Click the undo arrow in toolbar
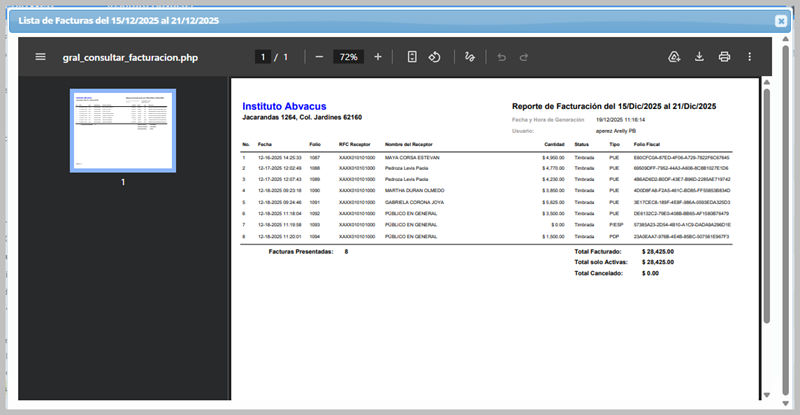Viewport: 800px width, 415px height. click(x=501, y=57)
